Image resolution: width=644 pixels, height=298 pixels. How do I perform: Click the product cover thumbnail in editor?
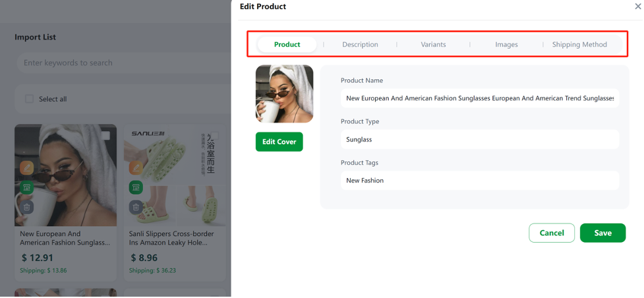point(284,94)
